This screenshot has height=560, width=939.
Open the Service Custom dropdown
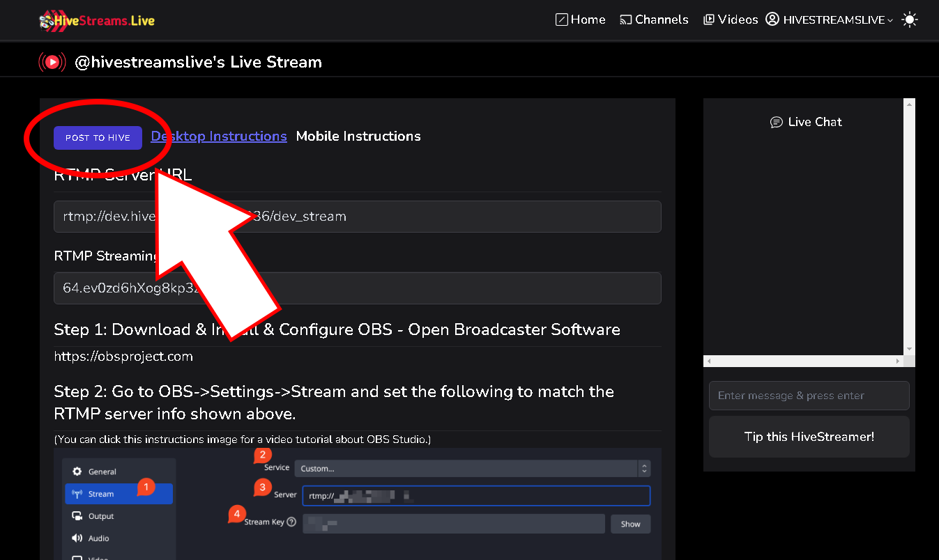click(x=472, y=469)
